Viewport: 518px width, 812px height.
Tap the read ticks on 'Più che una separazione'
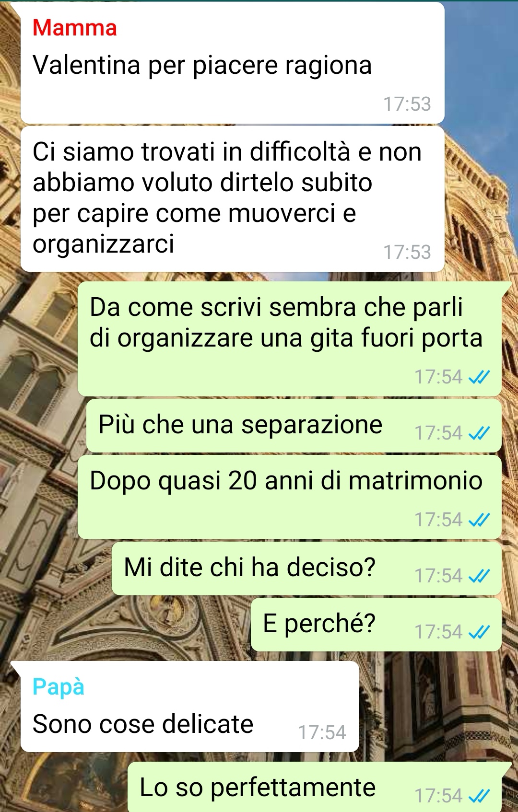pyautogui.click(x=479, y=433)
